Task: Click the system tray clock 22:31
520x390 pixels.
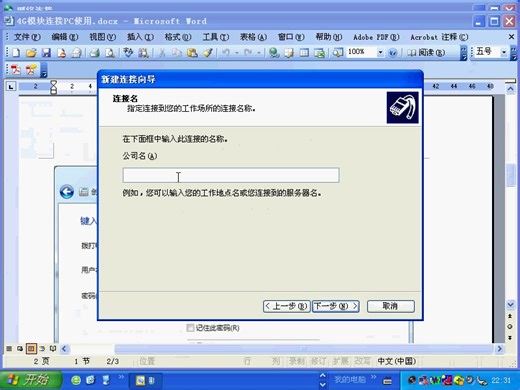Action: tap(501, 380)
